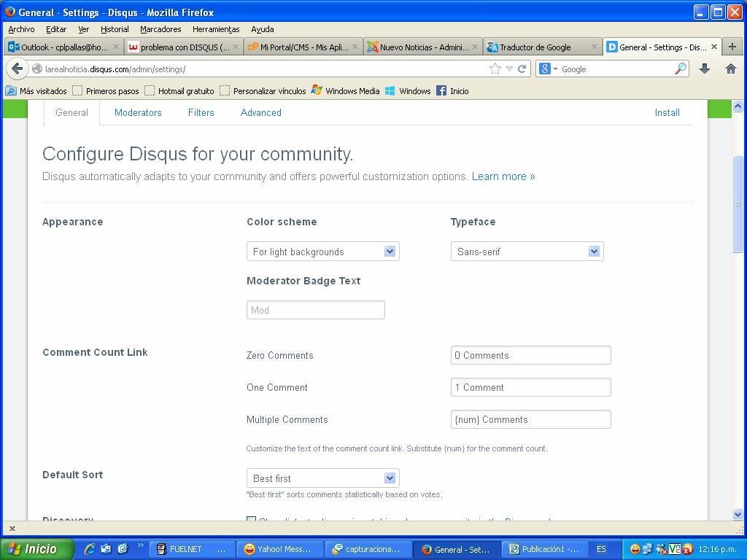
Task: Open the Marcadores menu
Action: tap(160, 29)
